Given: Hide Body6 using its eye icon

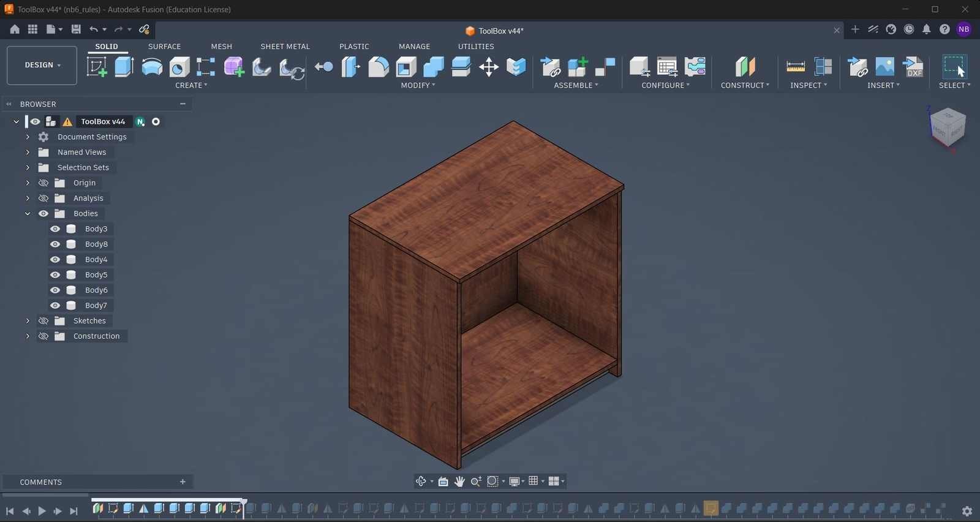Looking at the screenshot, I should coord(55,290).
